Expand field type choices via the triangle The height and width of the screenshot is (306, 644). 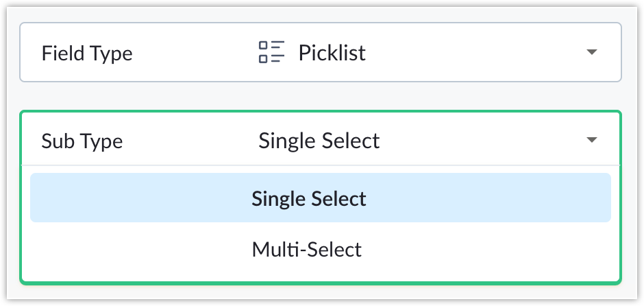[591, 52]
